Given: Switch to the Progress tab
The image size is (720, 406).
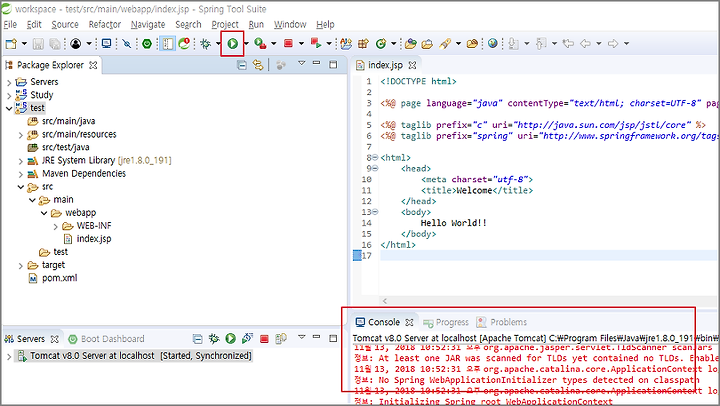Looking at the screenshot, I should point(446,322).
